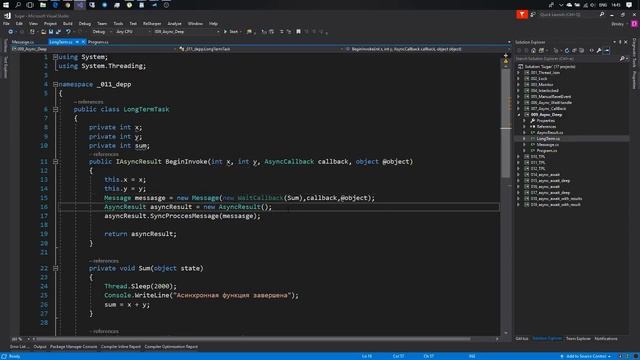The width and height of the screenshot is (640, 360).
Task: Expand the 002_Lock project
Action: pyautogui.click(x=519, y=78)
